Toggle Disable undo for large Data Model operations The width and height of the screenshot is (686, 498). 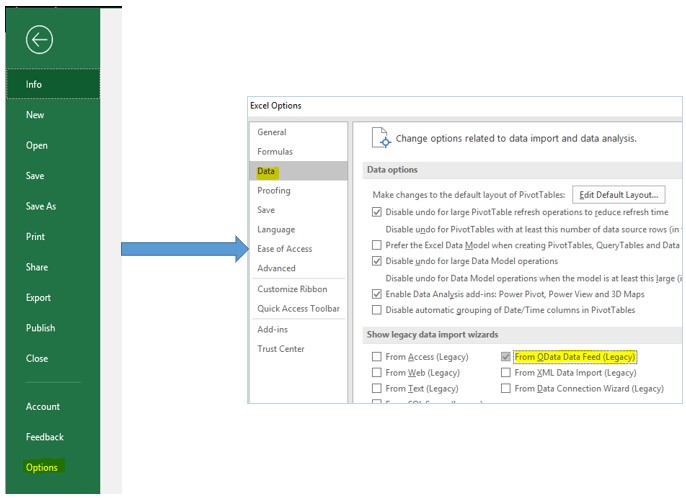pyautogui.click(x=376, y=261)
